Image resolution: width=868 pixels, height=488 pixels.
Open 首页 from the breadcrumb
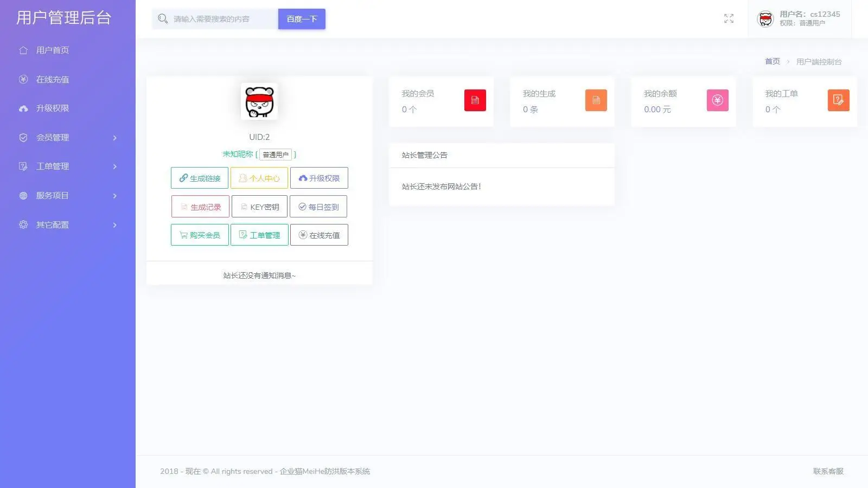point(771,61)
